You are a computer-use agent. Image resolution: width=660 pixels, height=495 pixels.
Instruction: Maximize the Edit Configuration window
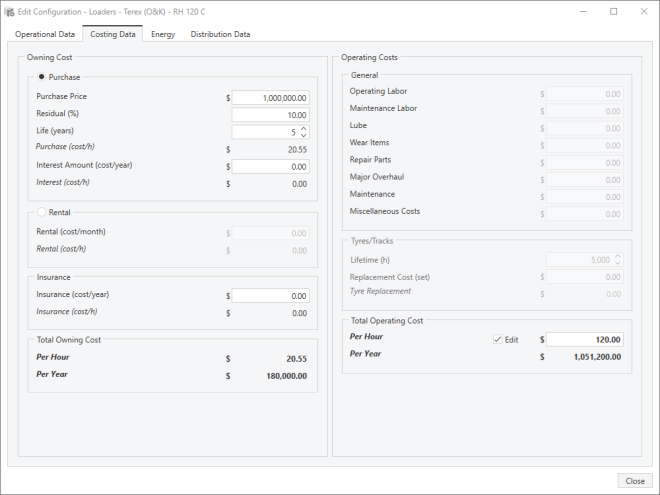pyautogui.click(x=614, y=11)
